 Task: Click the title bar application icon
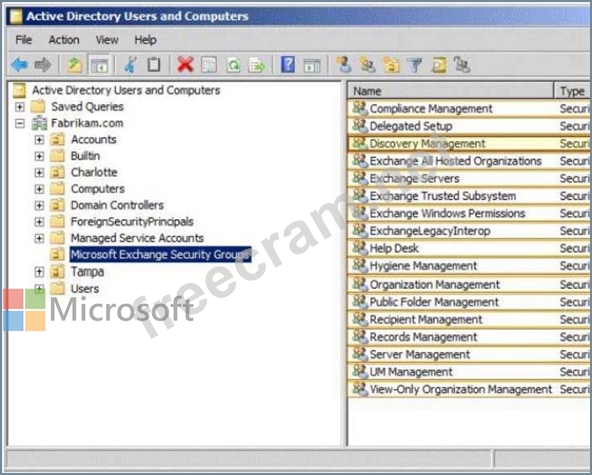tap(15, 16)
